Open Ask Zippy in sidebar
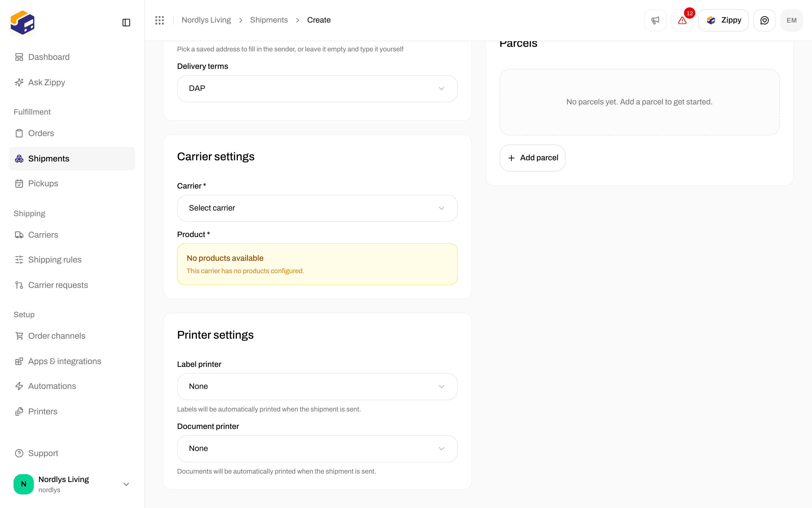 click(72, 82)
